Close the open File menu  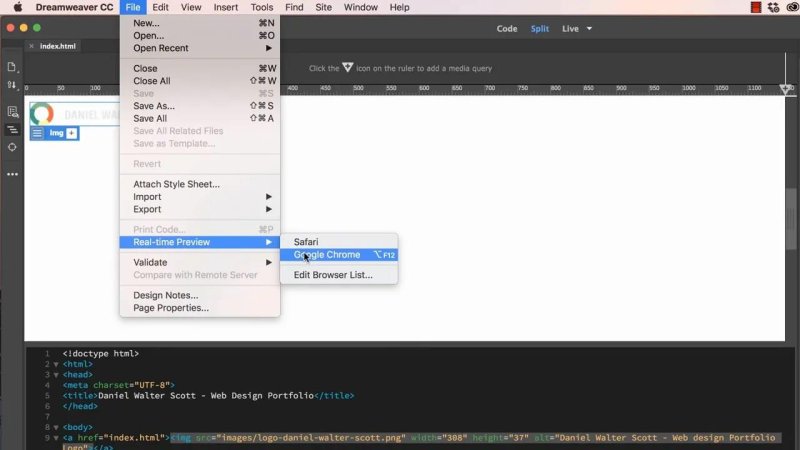coord(133,7)
